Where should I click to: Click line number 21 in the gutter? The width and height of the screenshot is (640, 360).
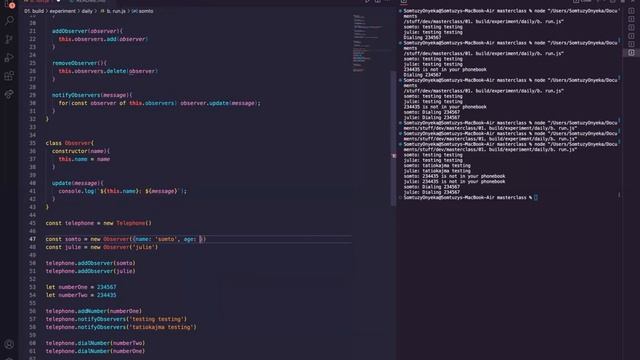pos(32,31)
